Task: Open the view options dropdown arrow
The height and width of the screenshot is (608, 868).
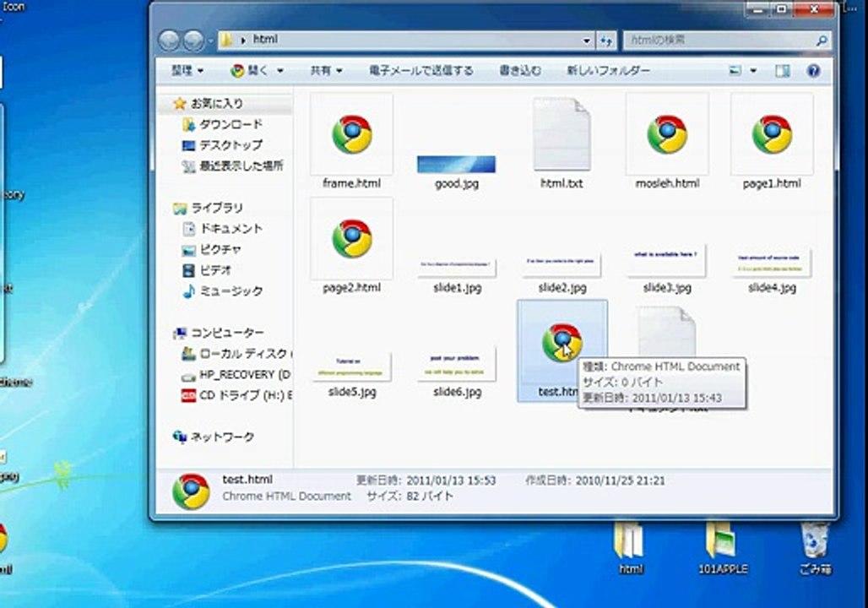Action: (x=753, y=71)
